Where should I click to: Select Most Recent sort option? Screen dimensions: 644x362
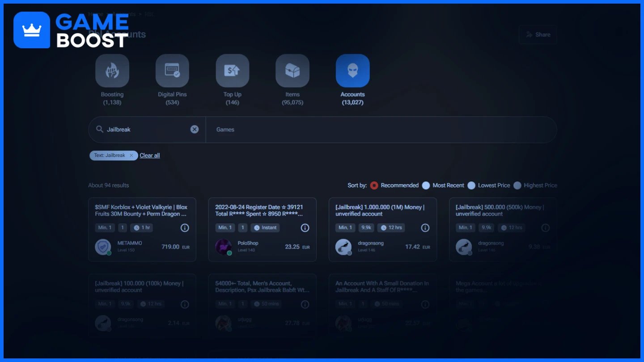pyautogui.click(x=426, y=185)
